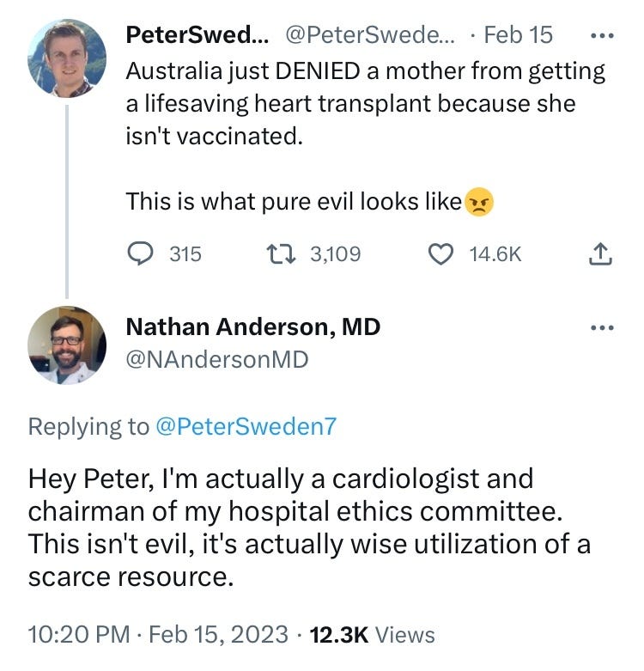This screenshot has width=644, height=671.
Task: Click the reply icon on Peter's tweet
Action: (139, 253)
